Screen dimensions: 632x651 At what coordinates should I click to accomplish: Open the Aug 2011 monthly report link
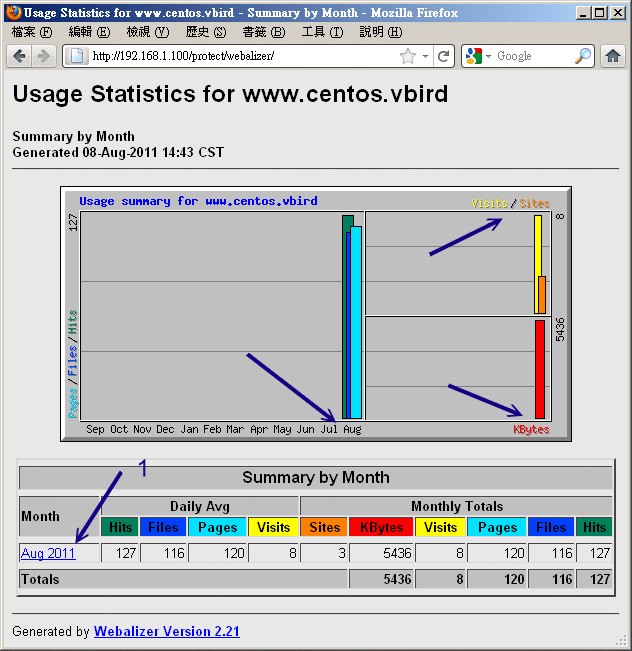point(48,553)
